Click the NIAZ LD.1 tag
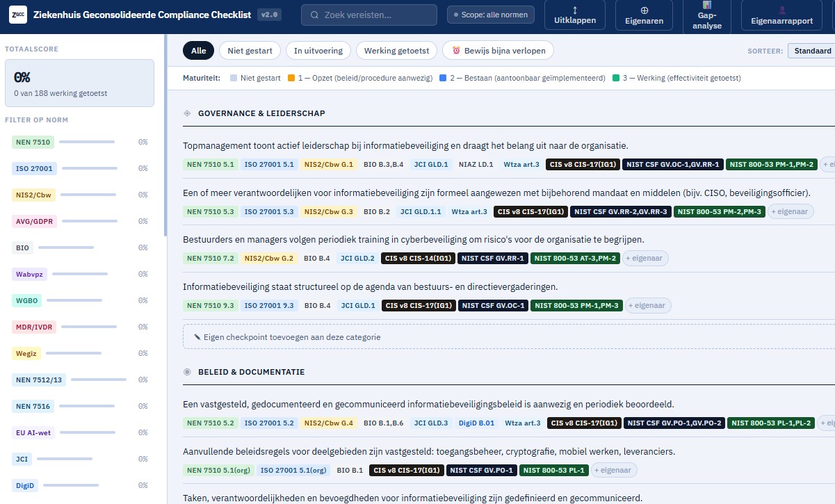Image resolution: width=835 pixels, height=504 pixels. click(x=476, y=165)
